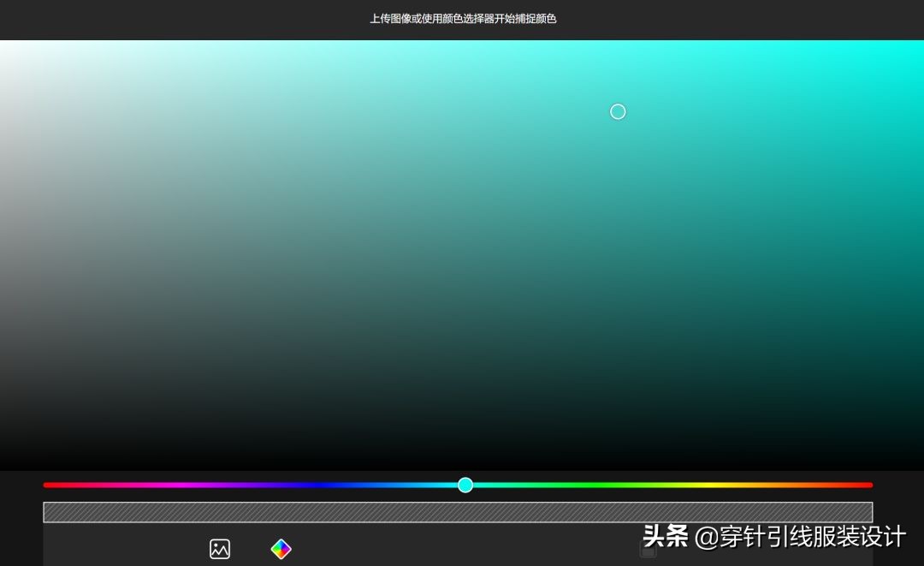The image size is (924, 566).
Task: Select the color picker diamond icon
Action: point(281,549)
